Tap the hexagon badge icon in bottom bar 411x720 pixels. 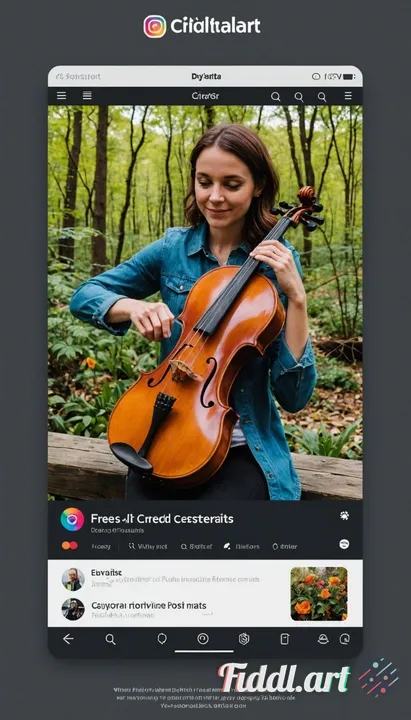click(x=244, y=639)
